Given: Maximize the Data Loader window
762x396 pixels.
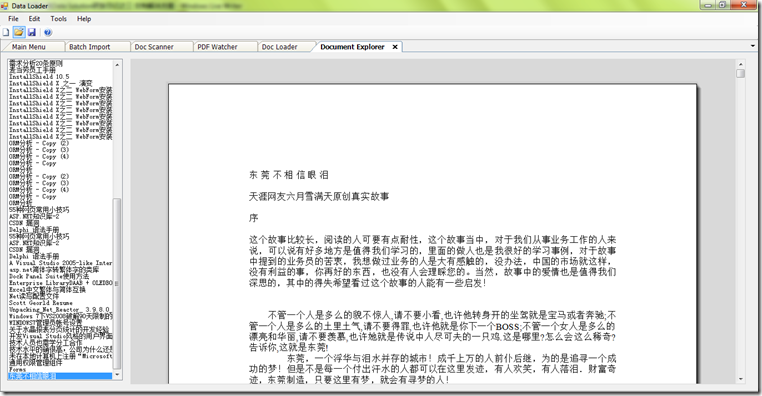Looking at the screenshot, I should [722, 5].
